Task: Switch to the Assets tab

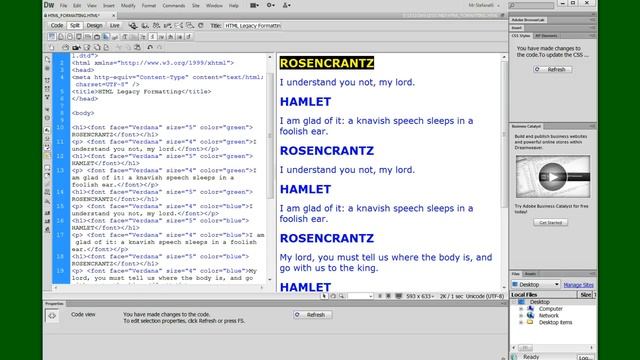Action: (x=530, y=274)
